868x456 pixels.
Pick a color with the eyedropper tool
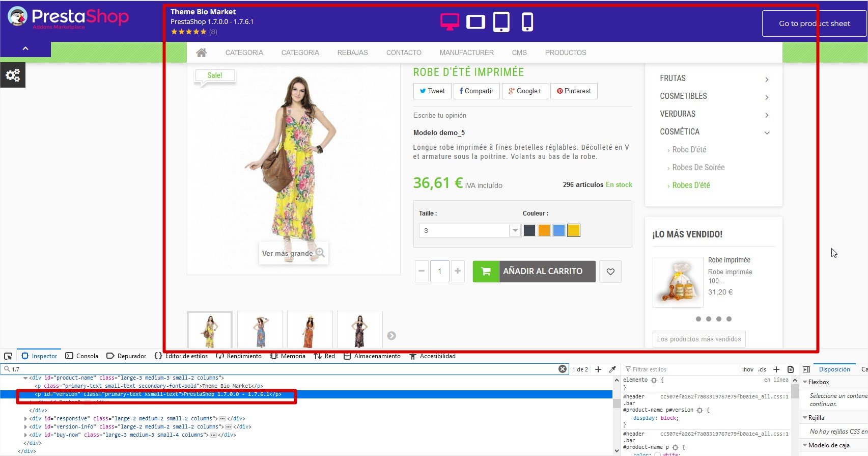pyautogui.click(x=612, y=369)
